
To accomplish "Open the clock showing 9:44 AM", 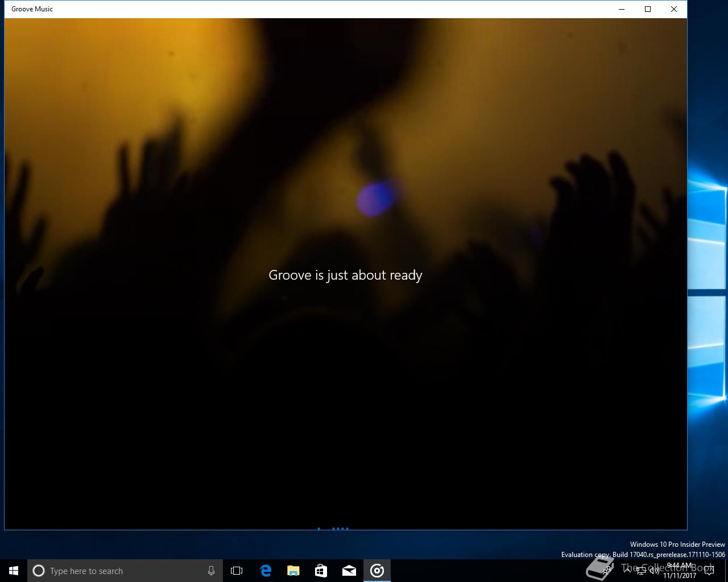I will coord(680,571).
